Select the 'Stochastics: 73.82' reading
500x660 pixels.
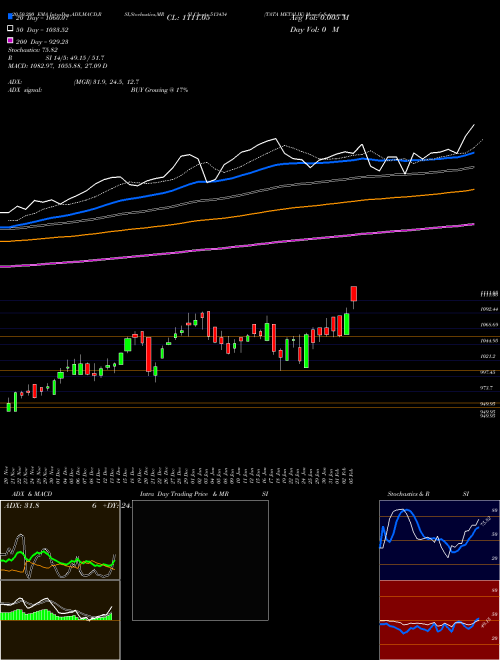[33, 50]
